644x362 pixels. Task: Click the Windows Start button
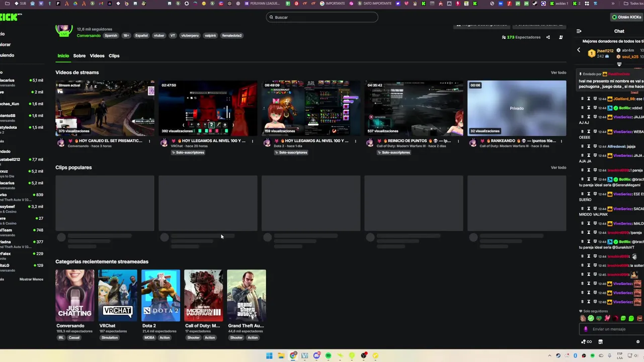269,355
